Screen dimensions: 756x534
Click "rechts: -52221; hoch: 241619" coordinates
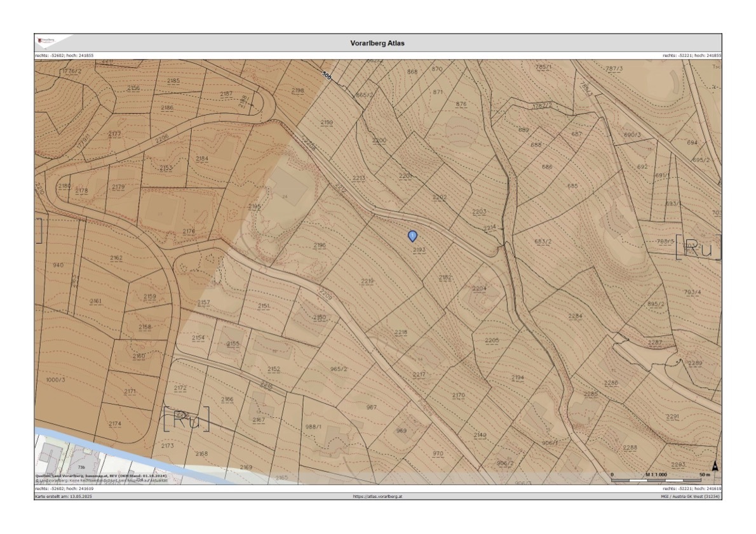[692, 488]
